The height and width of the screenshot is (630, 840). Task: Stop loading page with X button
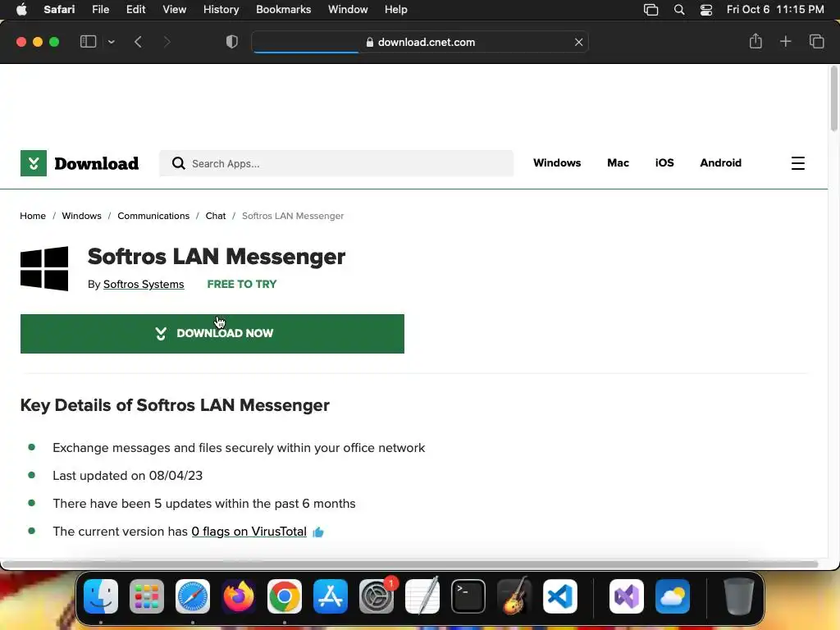click(x=578, y=42)
